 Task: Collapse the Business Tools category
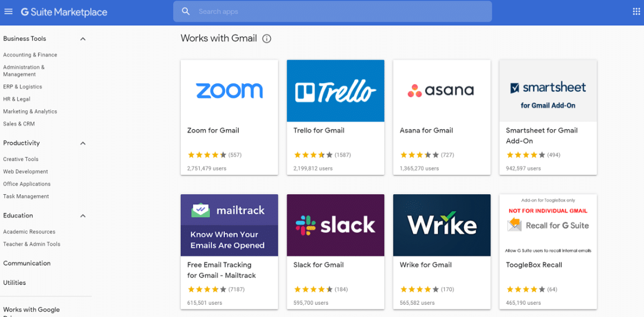83,38
